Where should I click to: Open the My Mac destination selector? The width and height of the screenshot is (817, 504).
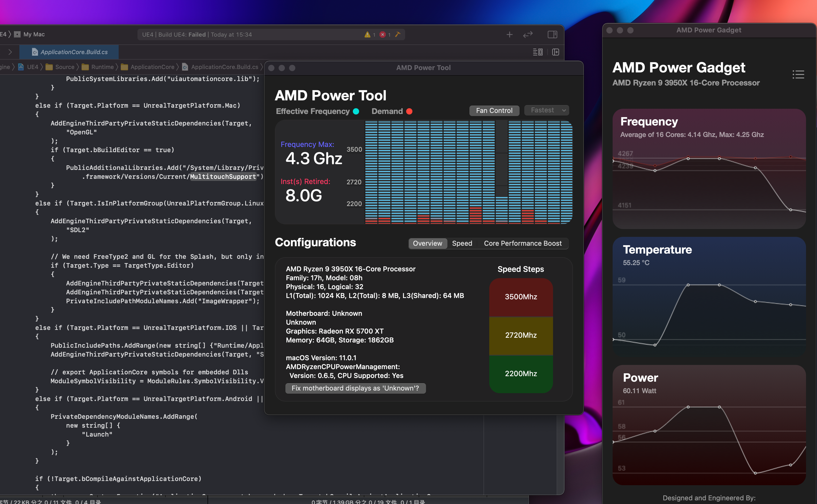click(29, 34)
